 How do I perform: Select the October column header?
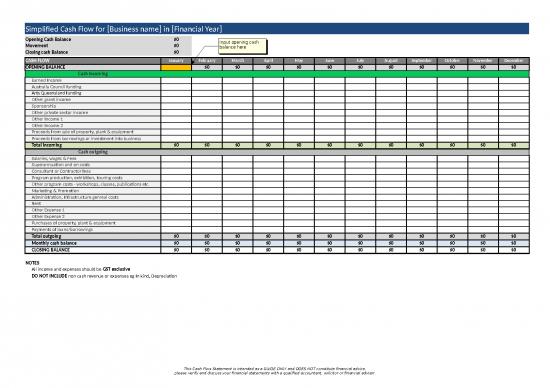pos(452,61)
